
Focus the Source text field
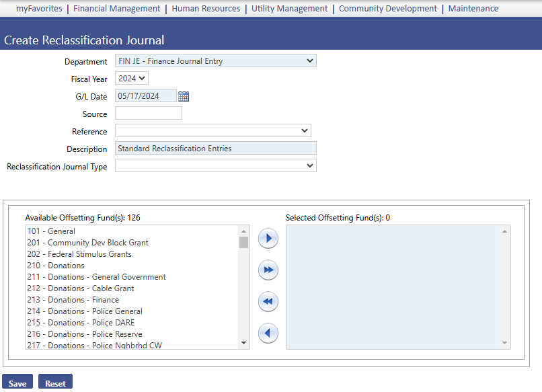(x=149, y=114)
